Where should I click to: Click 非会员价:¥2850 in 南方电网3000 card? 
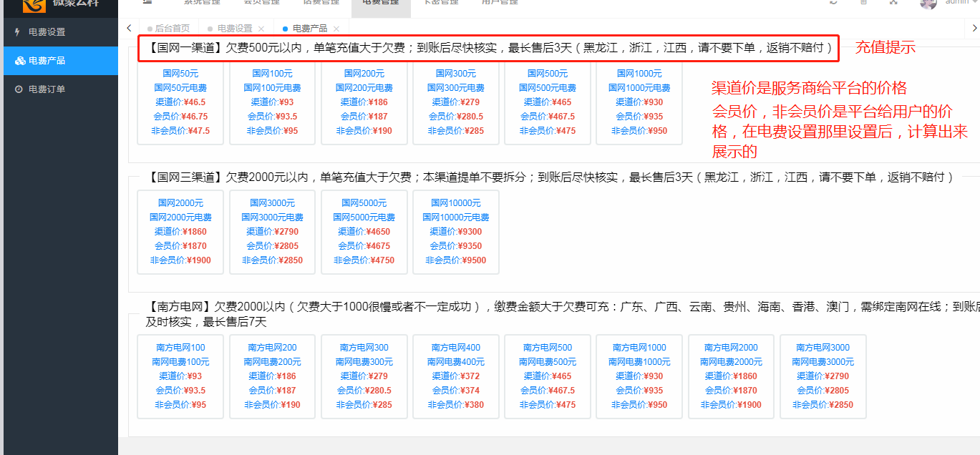tap(823, 405)
